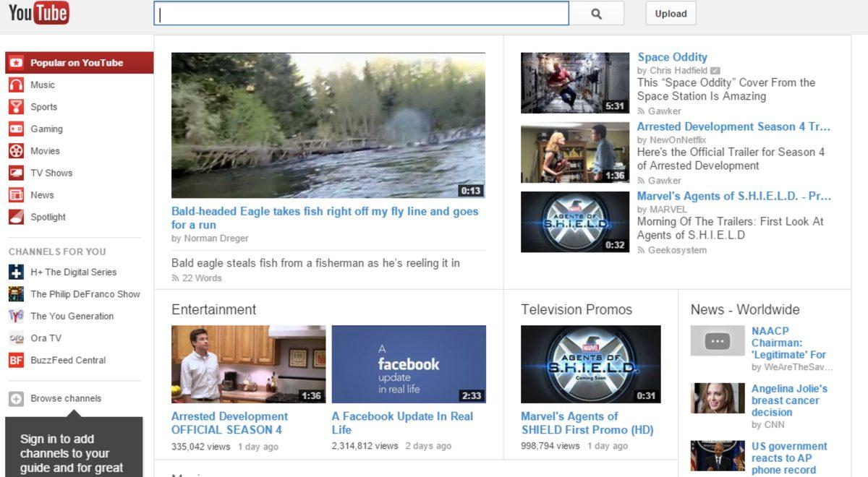Click H+ The Digital Series channel icon

pos(16,272)
